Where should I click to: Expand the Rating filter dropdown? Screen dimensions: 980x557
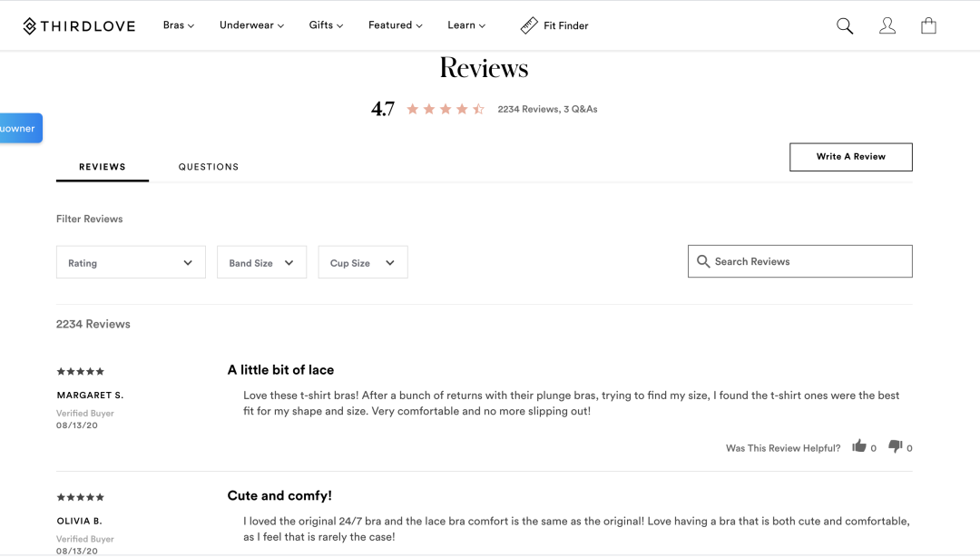pyautogui.click(x=131, y=263)
